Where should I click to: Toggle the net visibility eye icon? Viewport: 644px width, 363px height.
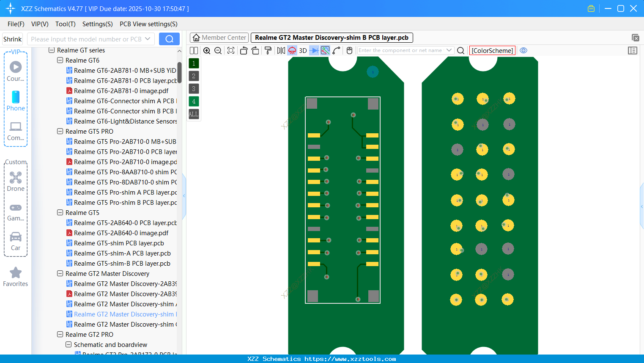(523, 50)
